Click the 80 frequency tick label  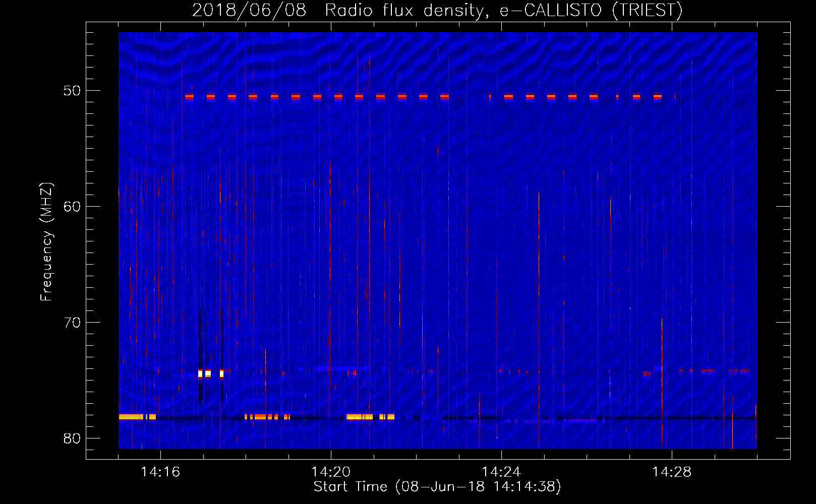tap(72, 438)
